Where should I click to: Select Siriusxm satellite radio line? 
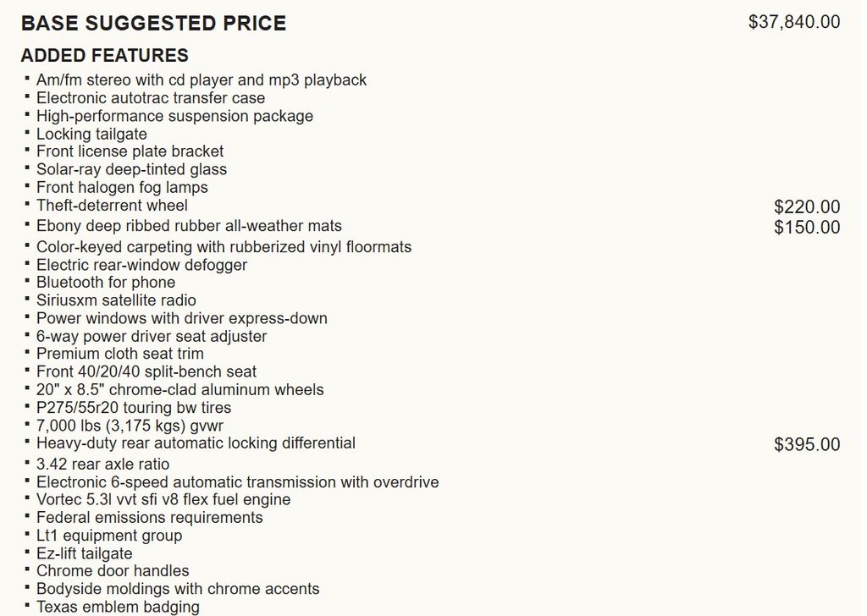pos(116,300)
